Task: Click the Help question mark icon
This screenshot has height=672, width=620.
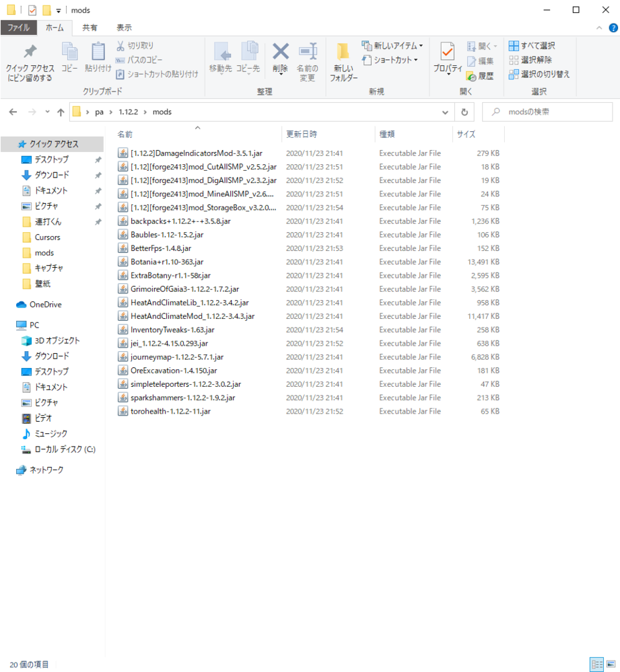Action: [613, 28]
